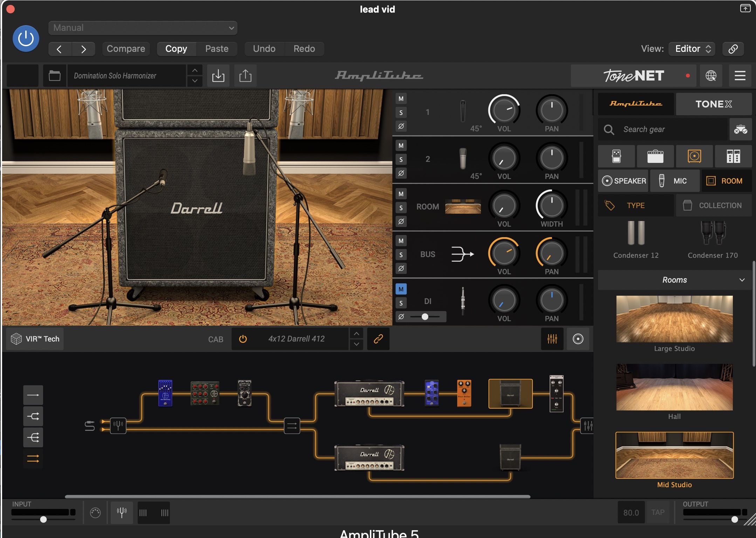
Task: Switch to the TONEX tab
Action: [713, 104]
